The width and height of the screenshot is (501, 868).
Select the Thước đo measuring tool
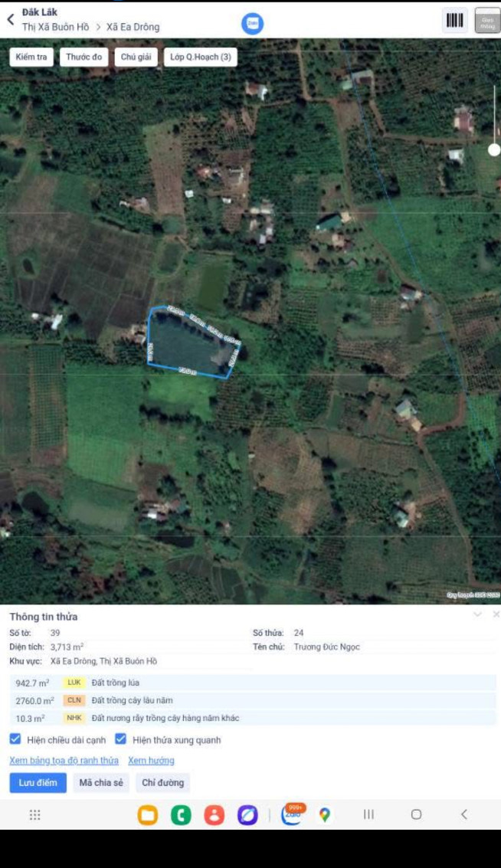pyautogui.click(x=84, y=57)
